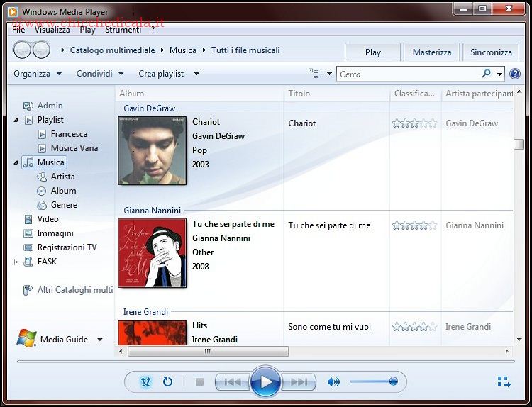This screenshot has height=407, width=532.
Task: Switch to Now Playing mode icon
Action: [504, 382]
